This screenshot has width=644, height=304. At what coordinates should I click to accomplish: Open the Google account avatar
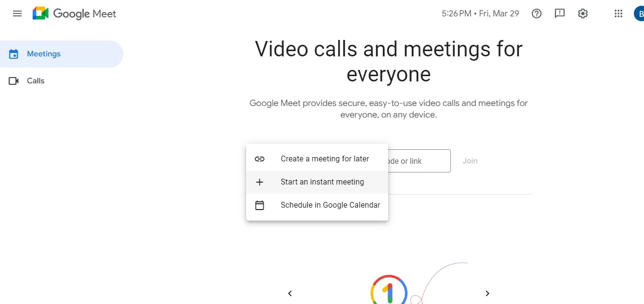[639, 13]
